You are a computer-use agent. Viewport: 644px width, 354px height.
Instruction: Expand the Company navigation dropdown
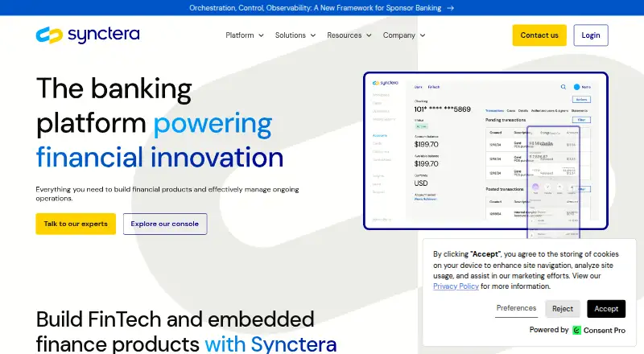pyautogui.click(x=404, y=35)
